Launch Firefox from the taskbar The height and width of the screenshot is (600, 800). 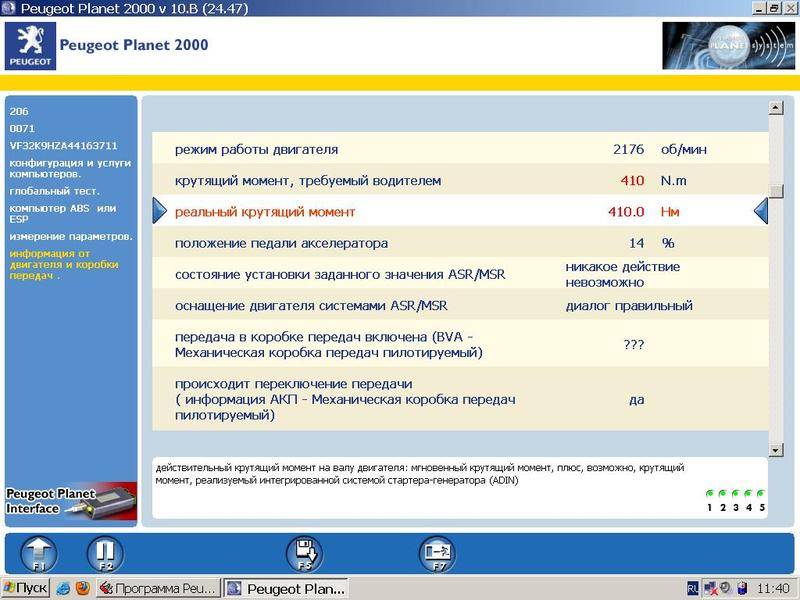pyautogui.click(x=82, y=589)
